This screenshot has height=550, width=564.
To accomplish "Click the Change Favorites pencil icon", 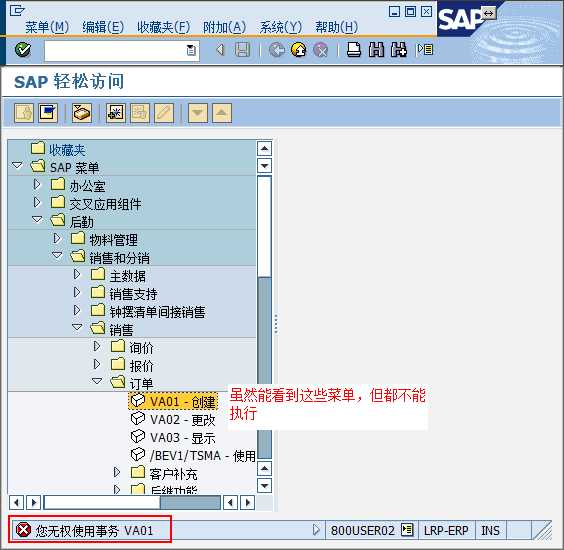I will pos(164,113).
